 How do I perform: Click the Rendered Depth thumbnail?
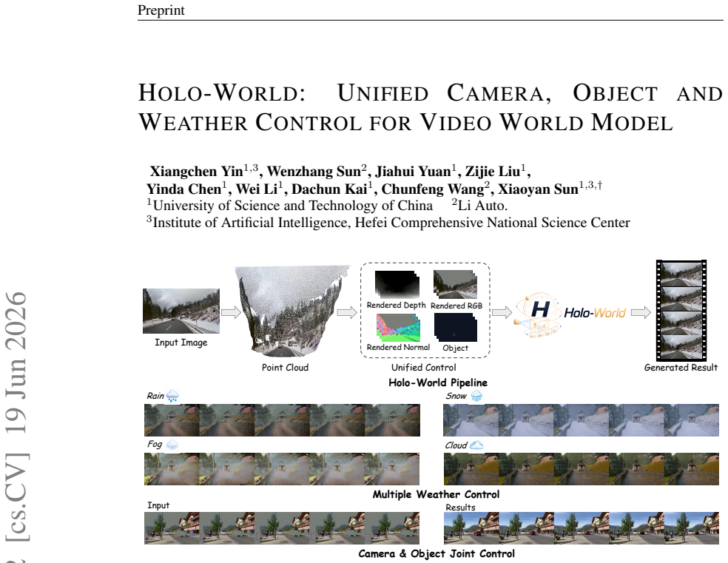(x=397, y=285)
